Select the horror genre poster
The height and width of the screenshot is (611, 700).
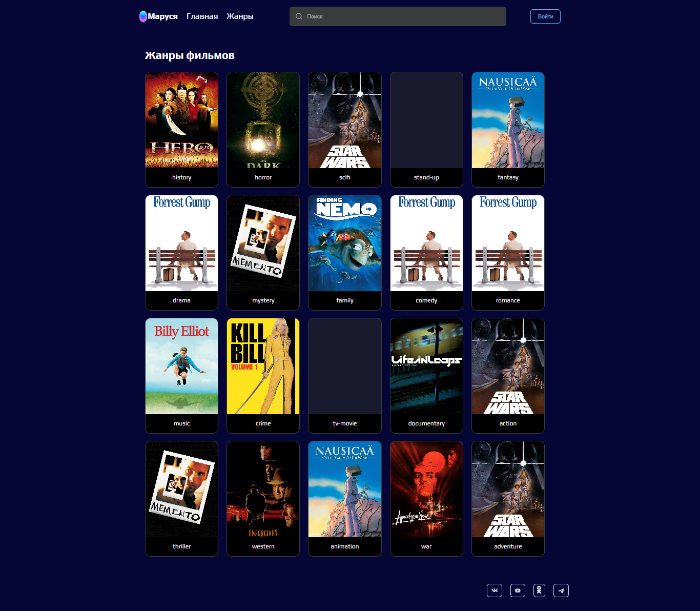(263, 129)
